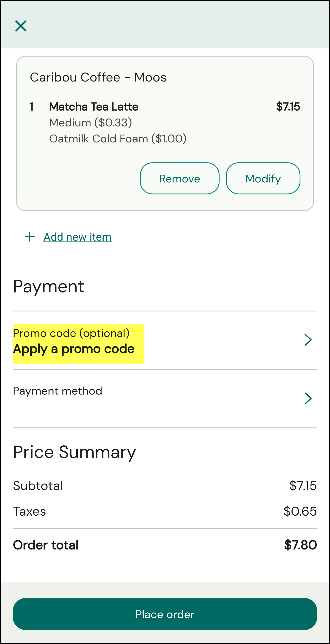Tap the Caribou Coffee – Moos store name
The width and height of the screenshot is (330, 644).
click(98, 77)
